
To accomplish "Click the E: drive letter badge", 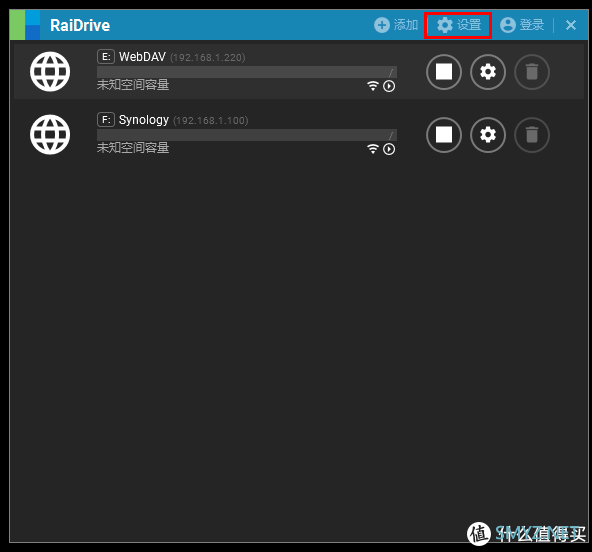I will [x=106, y=57].
